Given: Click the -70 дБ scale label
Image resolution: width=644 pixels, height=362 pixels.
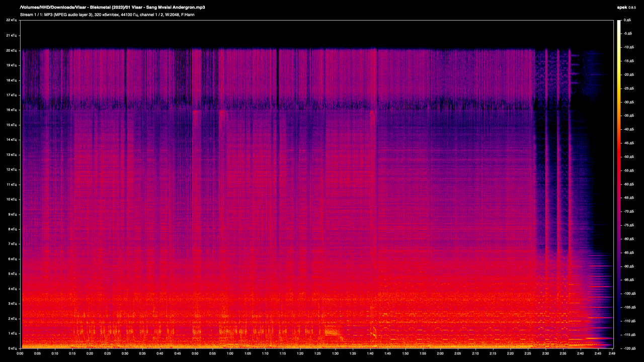Looking at the screenshot, I should (x=629, y=211).
